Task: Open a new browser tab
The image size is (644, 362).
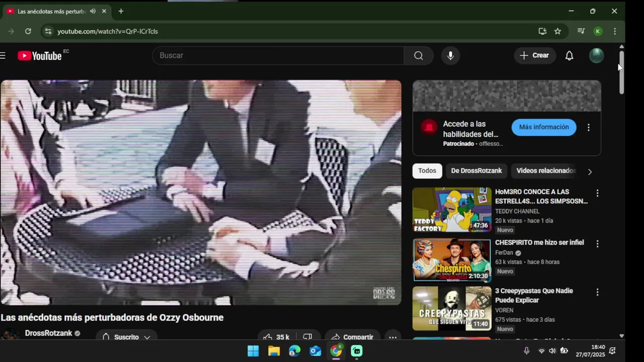Action: [121, 11]
